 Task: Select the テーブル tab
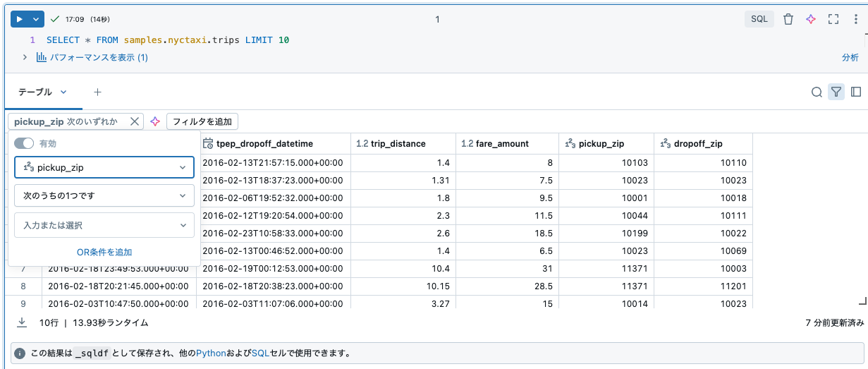(35, 92)
